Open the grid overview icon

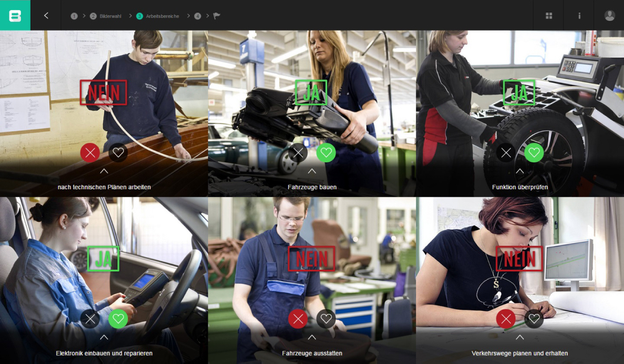548,16
